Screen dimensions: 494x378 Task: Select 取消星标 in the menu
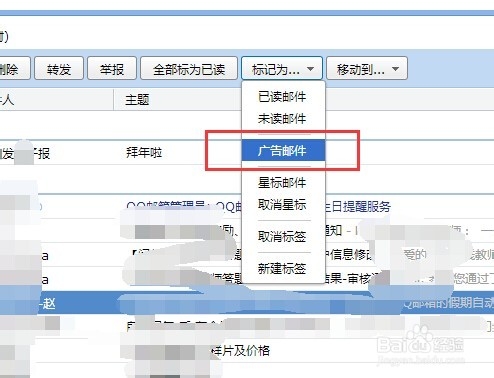pos(282,204)
